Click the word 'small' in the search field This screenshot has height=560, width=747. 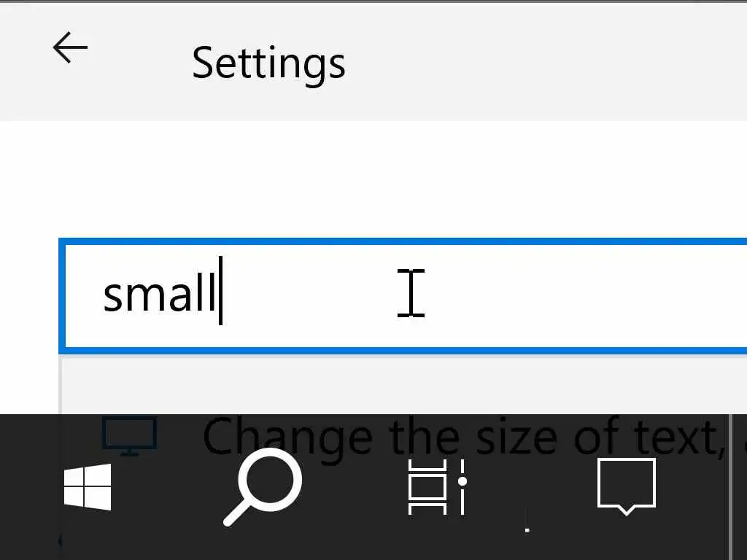(160, 295)
